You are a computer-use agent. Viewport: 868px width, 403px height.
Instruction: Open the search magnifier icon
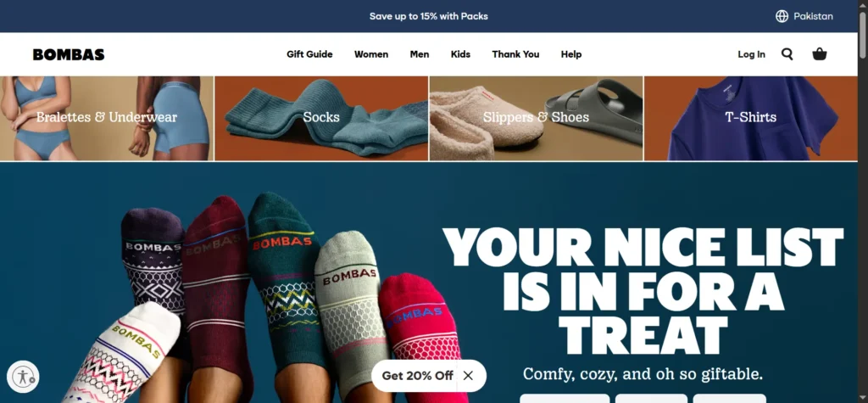pos(787,53)
